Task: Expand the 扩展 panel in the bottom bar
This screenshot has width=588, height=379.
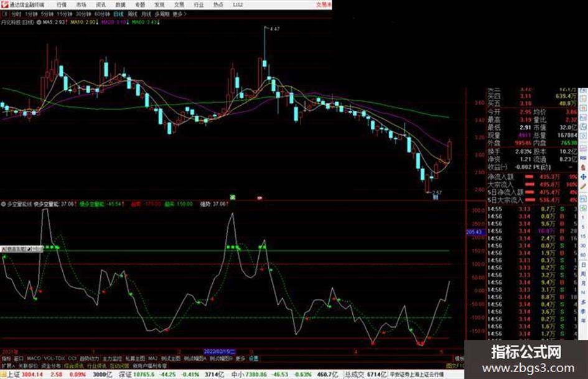Action: [8, 366]
